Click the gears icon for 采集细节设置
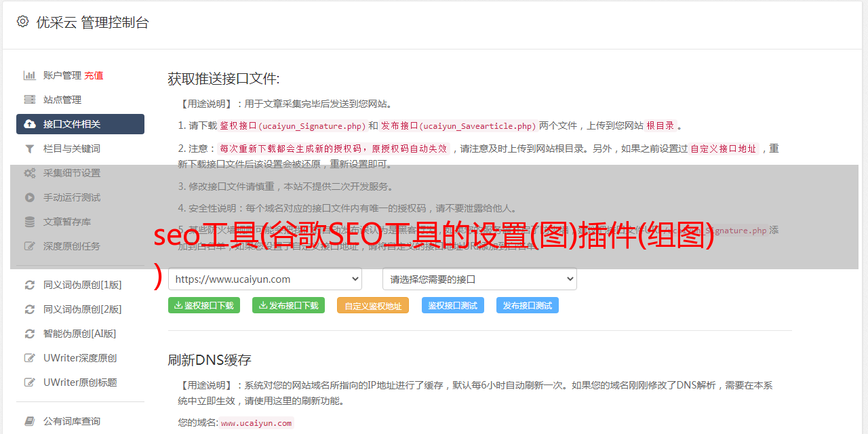868x434 pixels. click(x=30, y=173)
